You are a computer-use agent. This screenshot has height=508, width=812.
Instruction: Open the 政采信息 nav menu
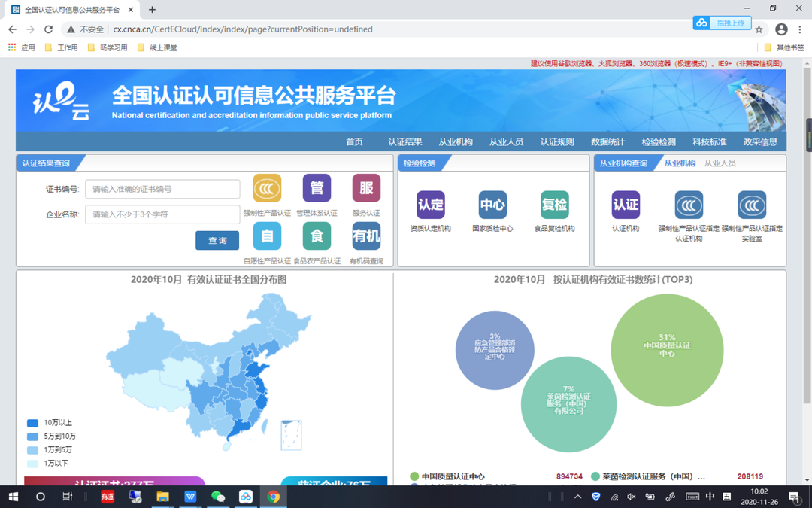click(760, 142)
